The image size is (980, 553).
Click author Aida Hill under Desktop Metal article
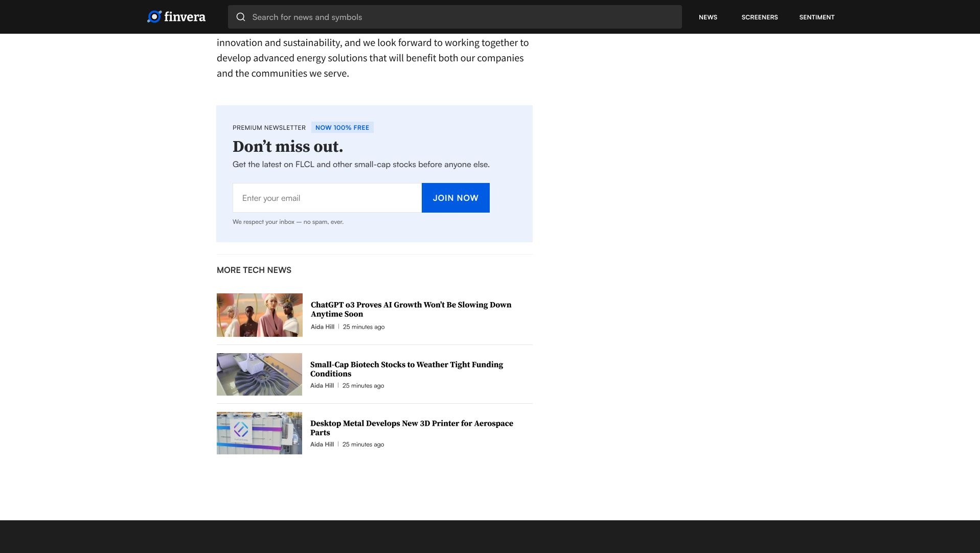[322, 444]
